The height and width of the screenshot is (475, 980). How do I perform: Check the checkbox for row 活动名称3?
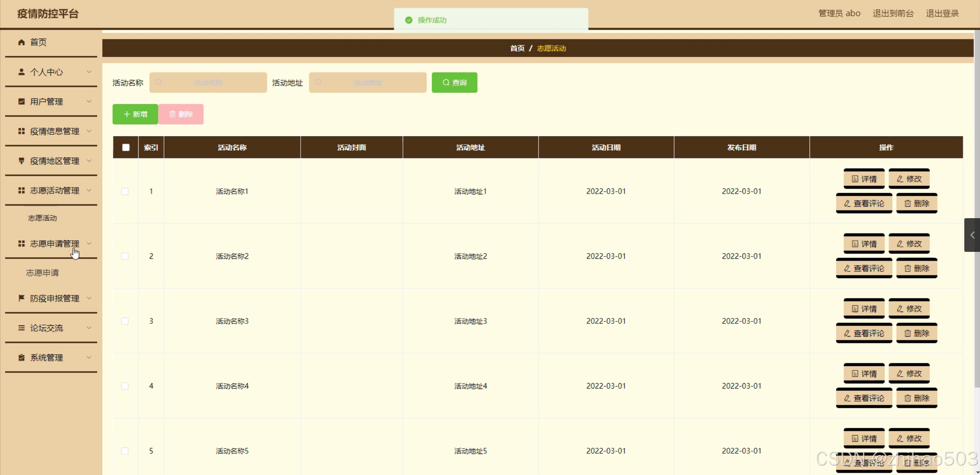125,321
